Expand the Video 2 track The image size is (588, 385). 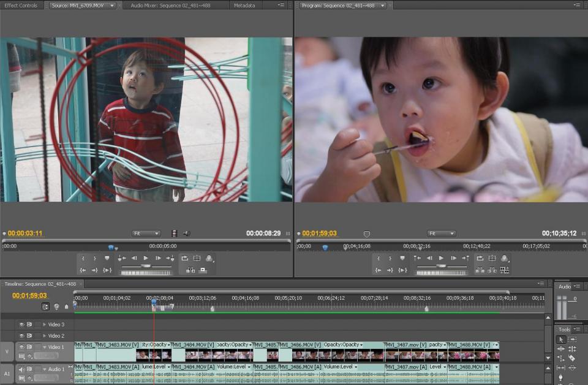coord(44,335)
